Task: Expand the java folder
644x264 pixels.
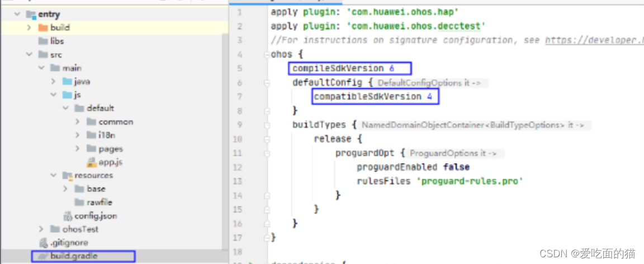Action: point(53,81)
